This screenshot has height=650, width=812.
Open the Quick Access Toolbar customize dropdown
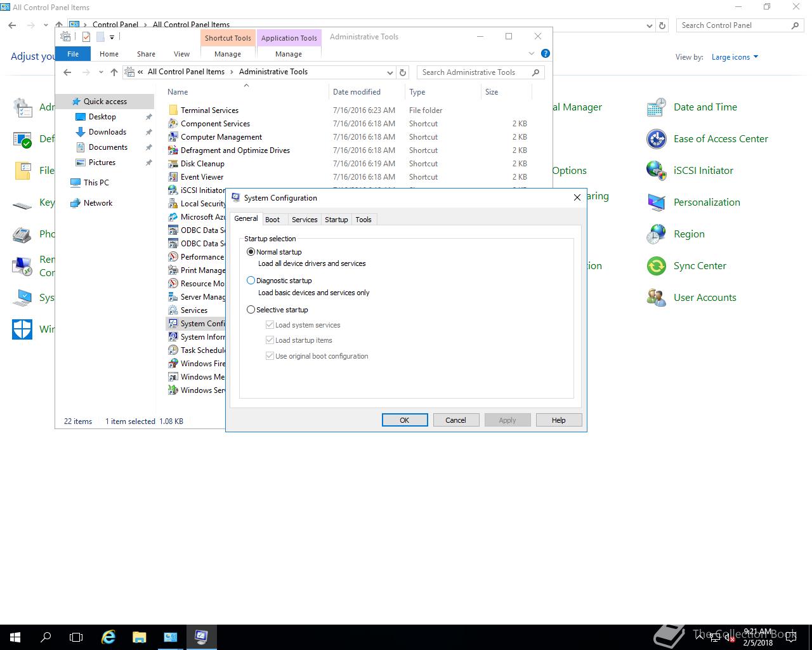(x=112, y=37)
